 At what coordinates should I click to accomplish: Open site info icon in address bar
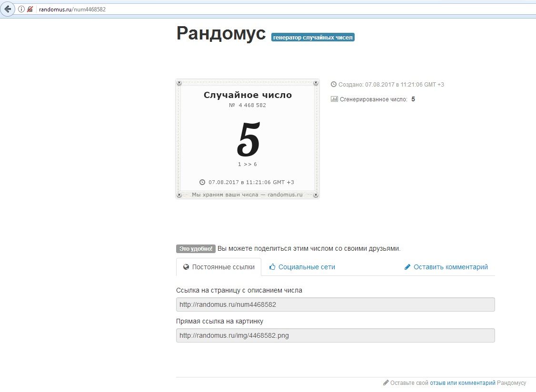pos(21,9)
